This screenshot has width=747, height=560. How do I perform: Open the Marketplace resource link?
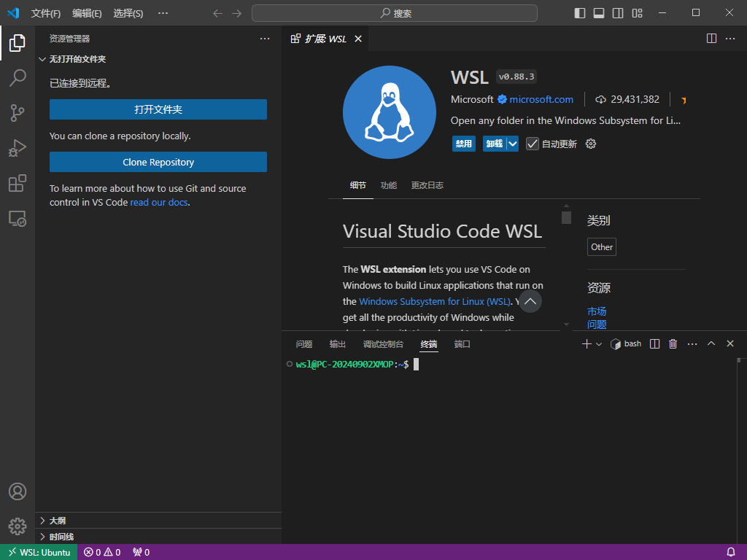597,311
